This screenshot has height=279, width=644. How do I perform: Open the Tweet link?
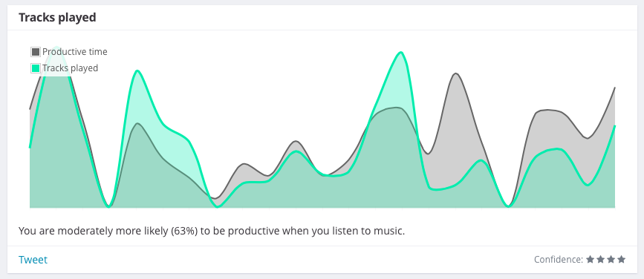tap(33, 260)
